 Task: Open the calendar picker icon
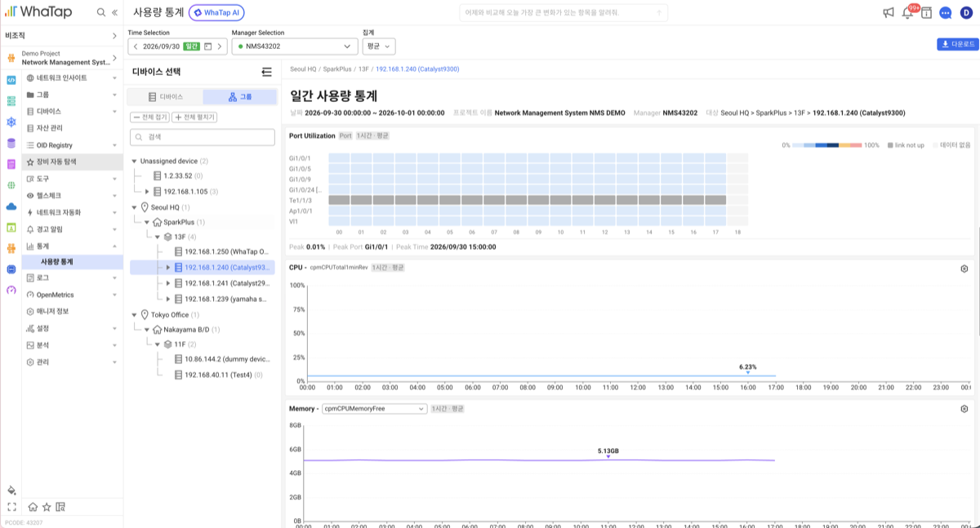[x=208, y=47]
